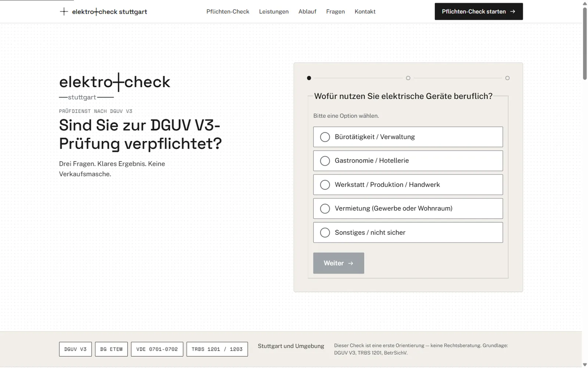Viewport: 588px width, 368px height.
Task: Open the Fragen nav link
Action: pos(336,11)
